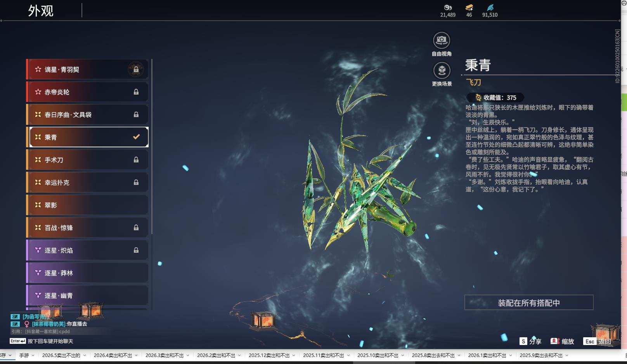Click the chat prompt 按下回车键开始聊天

[50, 341]
